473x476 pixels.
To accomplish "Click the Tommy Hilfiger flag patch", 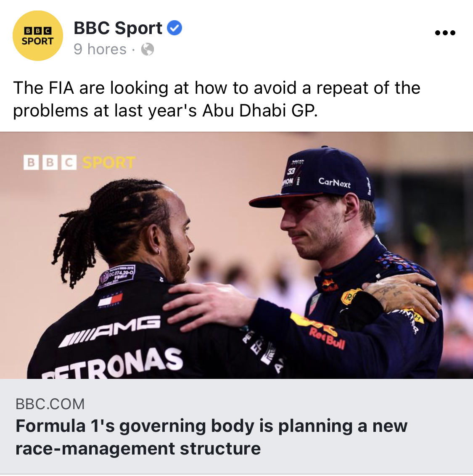I will point(110,300).
